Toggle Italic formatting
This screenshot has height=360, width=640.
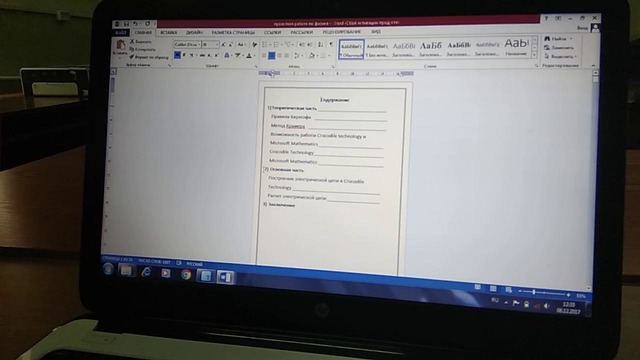tap(184, 55)
